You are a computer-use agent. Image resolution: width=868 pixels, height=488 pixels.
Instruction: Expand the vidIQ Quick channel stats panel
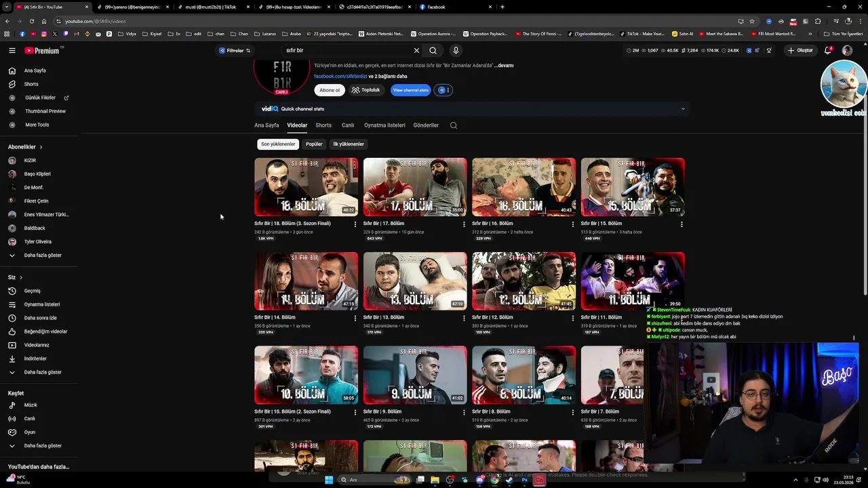point(683,108)
